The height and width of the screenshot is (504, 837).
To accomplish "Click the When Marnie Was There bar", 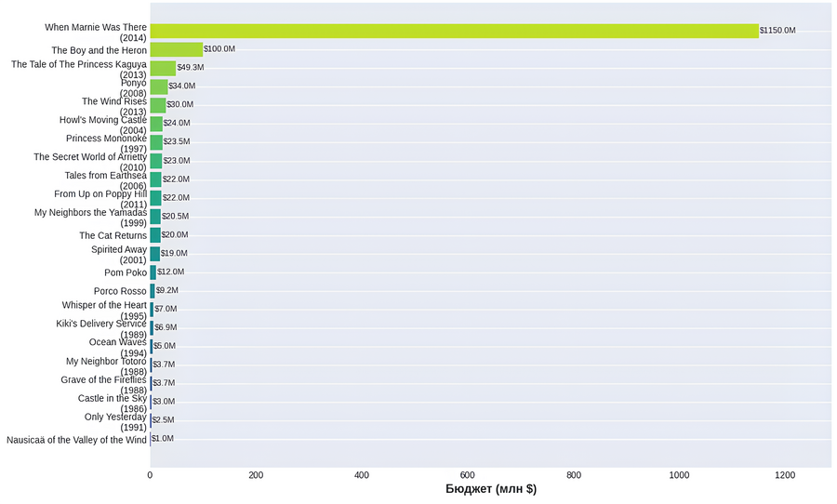I will [454, 31].
